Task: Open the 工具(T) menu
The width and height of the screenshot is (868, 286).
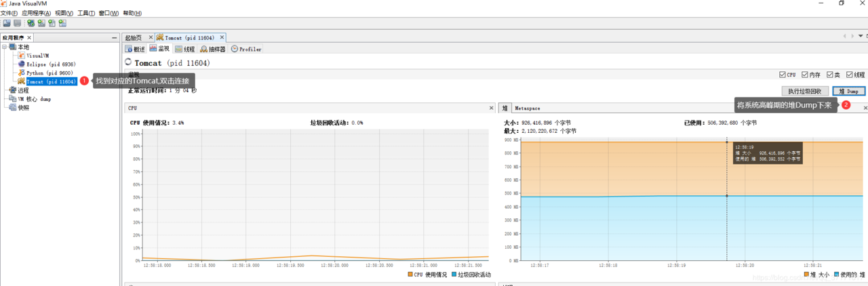Action: 86,13
